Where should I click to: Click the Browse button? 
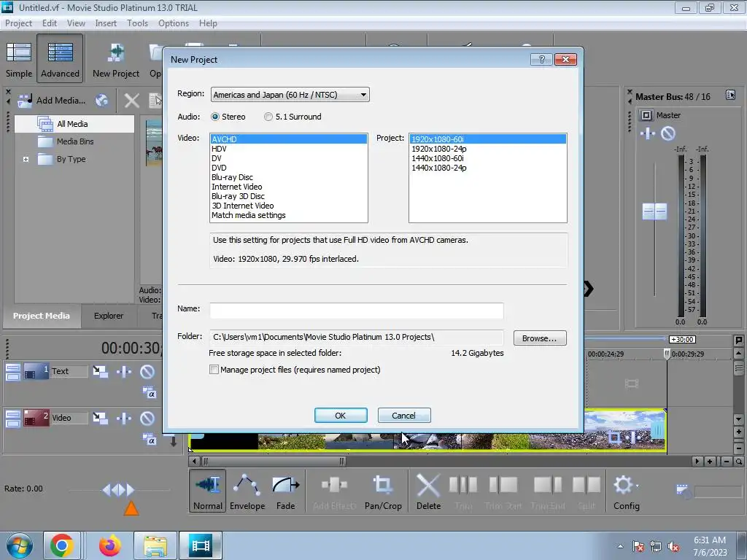(540, 338)
